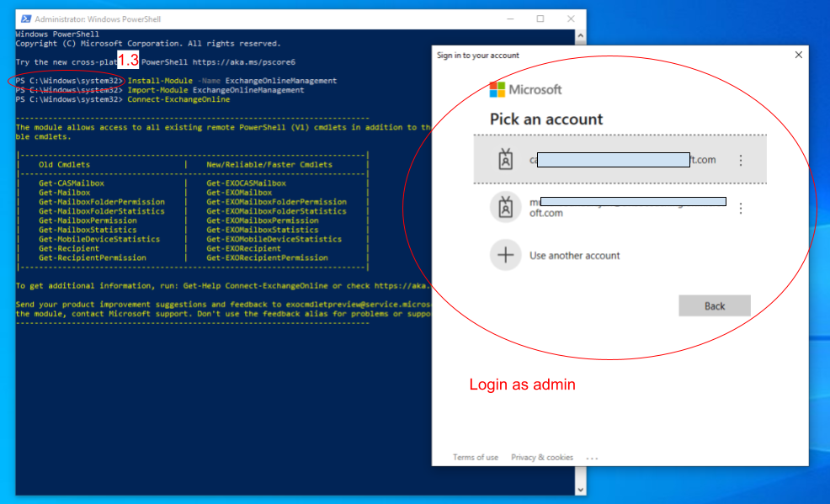
Task: Open the more options ellipsis in dialog footer
Action: [x=592, y=458]
